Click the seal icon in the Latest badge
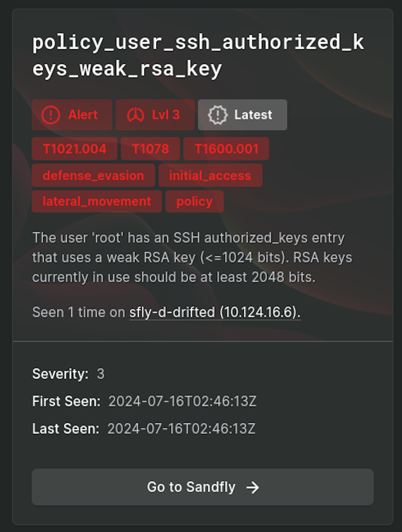This screenshot has height=532, width=402. 218,115
